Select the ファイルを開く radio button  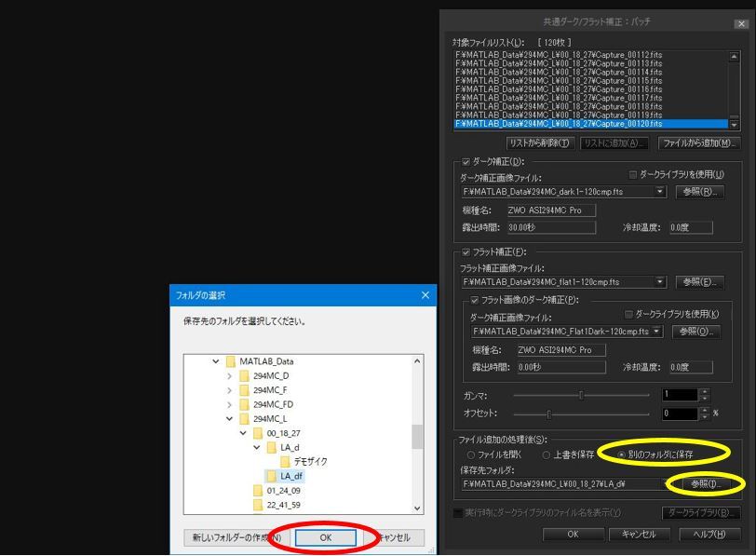(470, 454)
